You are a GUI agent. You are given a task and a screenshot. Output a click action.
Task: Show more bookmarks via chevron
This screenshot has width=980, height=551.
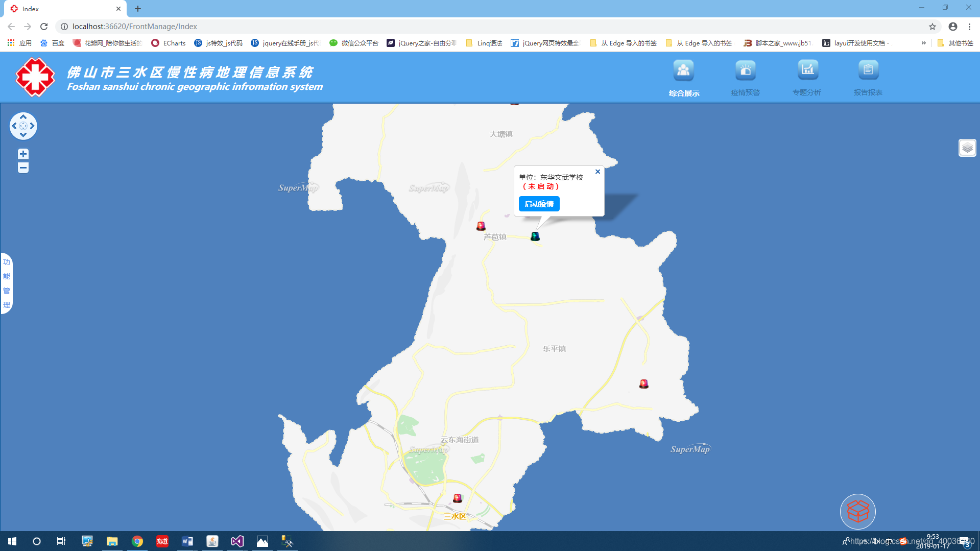pos(923,43)
